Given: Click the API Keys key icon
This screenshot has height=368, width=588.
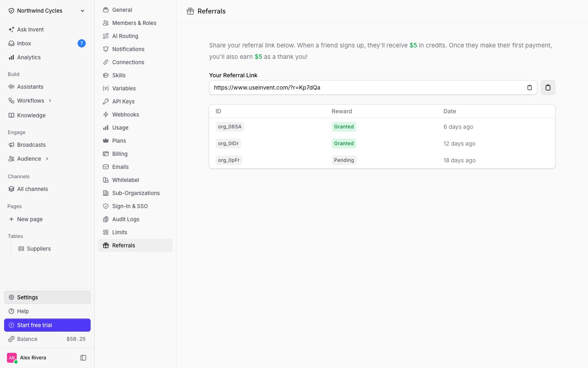Looking at the screenshot, I should pos(106,101).
